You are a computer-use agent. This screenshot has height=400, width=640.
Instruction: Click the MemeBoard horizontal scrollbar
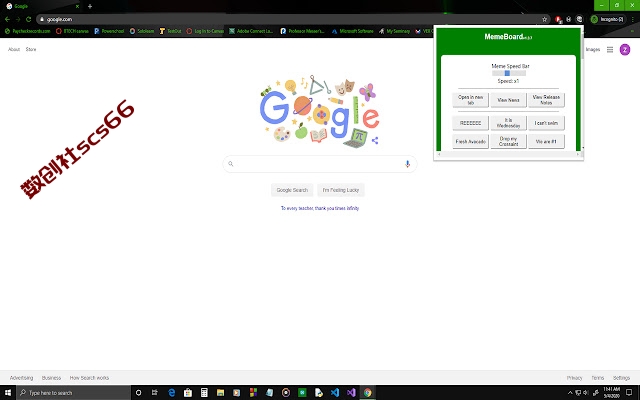point(509,154)
